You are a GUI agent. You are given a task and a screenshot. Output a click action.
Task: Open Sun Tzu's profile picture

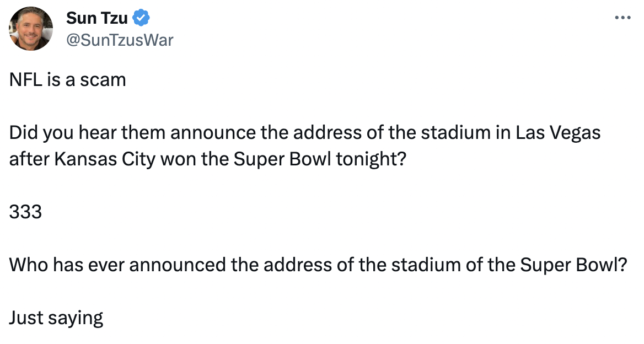pyautogui.click(x=31, y=29)
